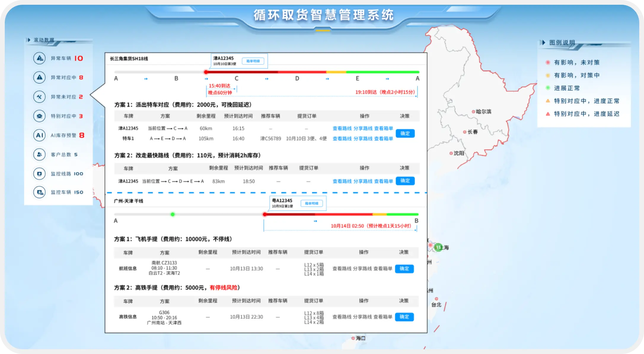The height and width of the screenshot is (354, 644).
Task: Select station C on SH18线 route
Action: click(x=237, y=79)
